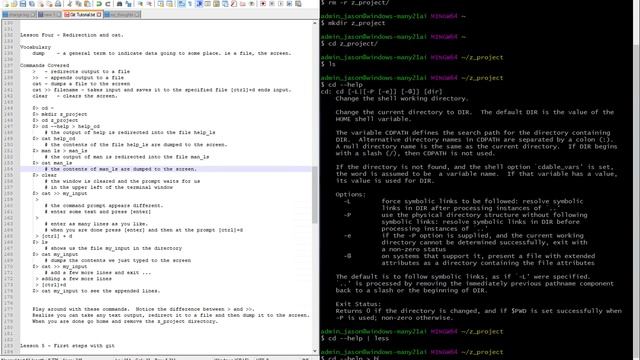This screenshot has height=360, width=640.
Task: Cut selection with the scissors icon
Action: [x=69, y=4]
